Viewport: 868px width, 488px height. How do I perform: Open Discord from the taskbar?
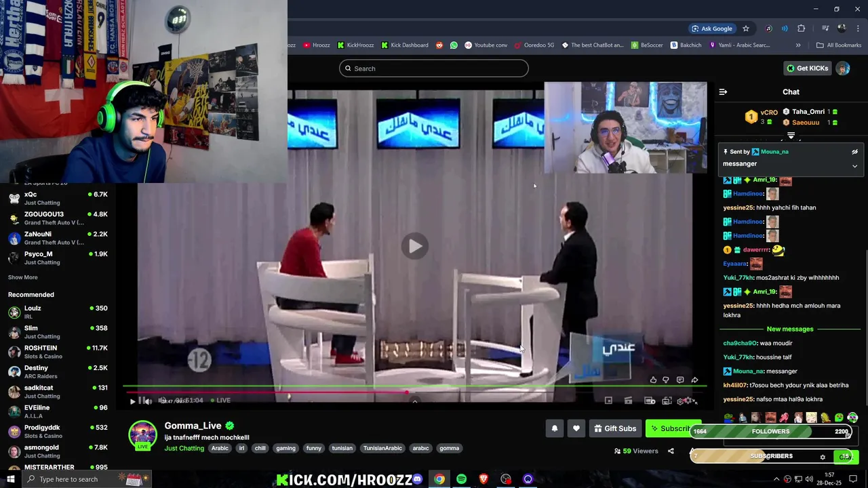[417, 479]
